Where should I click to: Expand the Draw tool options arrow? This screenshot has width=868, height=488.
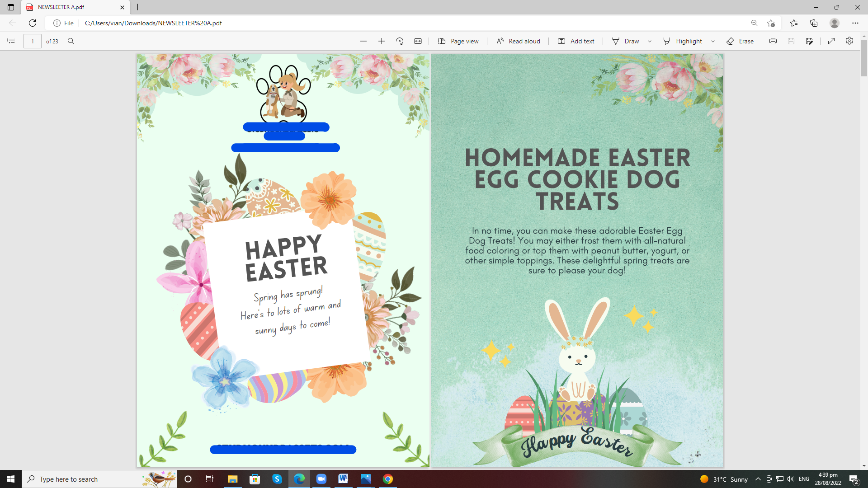tap(650, 41)
